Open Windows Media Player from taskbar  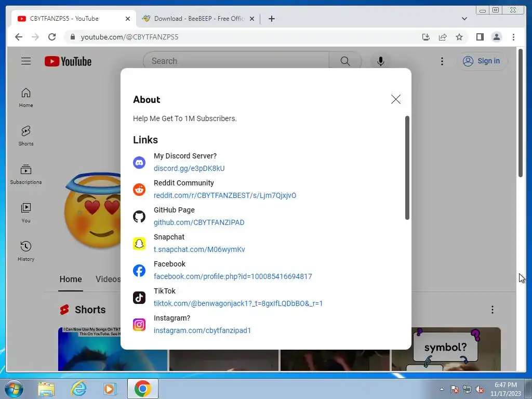[110, 389]
